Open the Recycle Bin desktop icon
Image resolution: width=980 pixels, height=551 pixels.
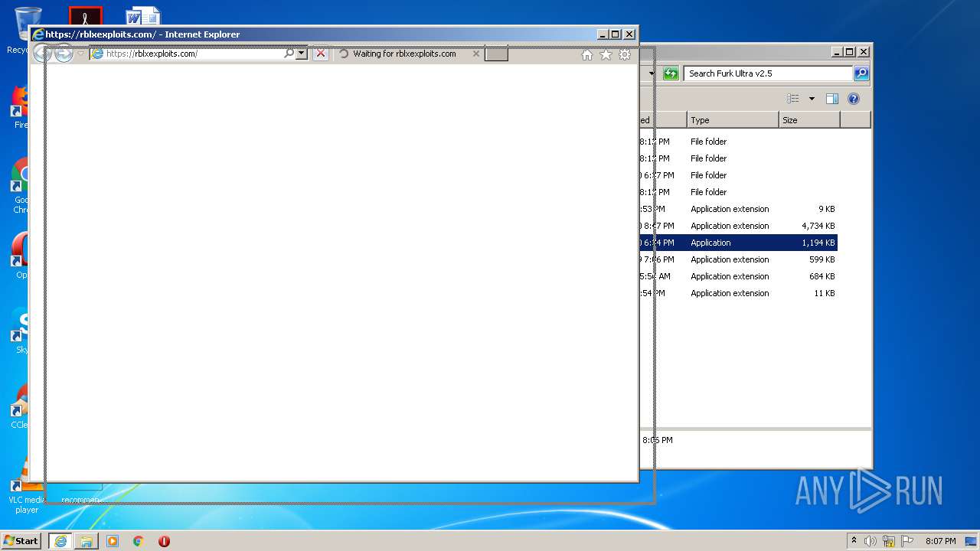pyautogui.click(x=28, y=23)
